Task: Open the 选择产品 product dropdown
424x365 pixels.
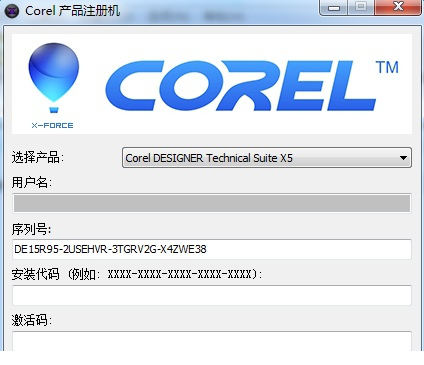Action: tap(267, 158)
